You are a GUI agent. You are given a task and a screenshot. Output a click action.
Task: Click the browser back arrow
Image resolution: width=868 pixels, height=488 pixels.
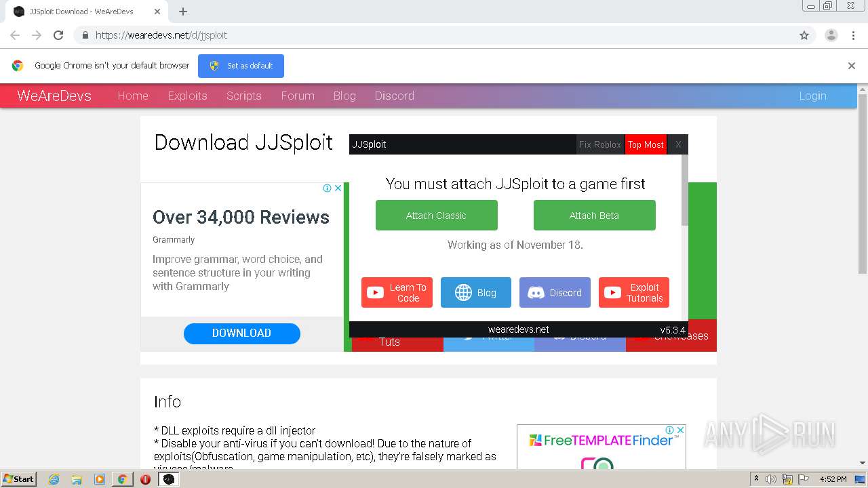[15, 35]
